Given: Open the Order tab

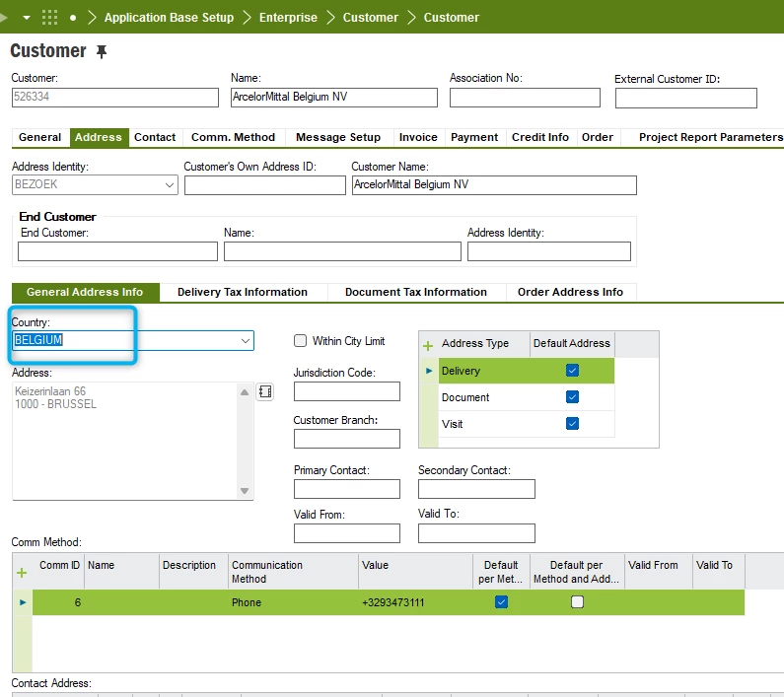Looking at the screenshot, I should (x=598, y=137).
